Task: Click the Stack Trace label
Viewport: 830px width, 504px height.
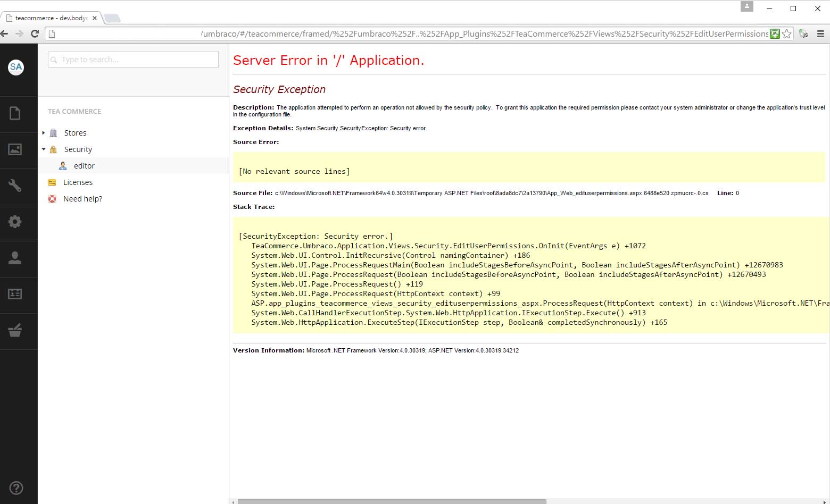Action: (254, 207)
